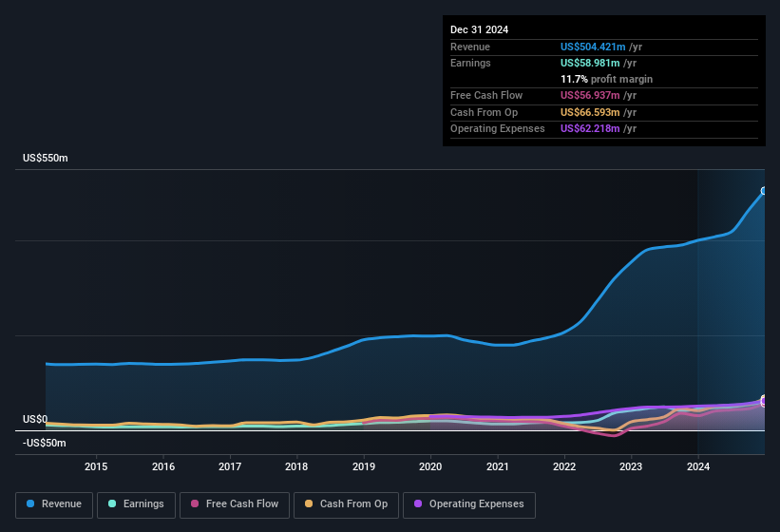
Task: Click the Cash From Op label in tooltip
Action: click(x=484, y=112)
